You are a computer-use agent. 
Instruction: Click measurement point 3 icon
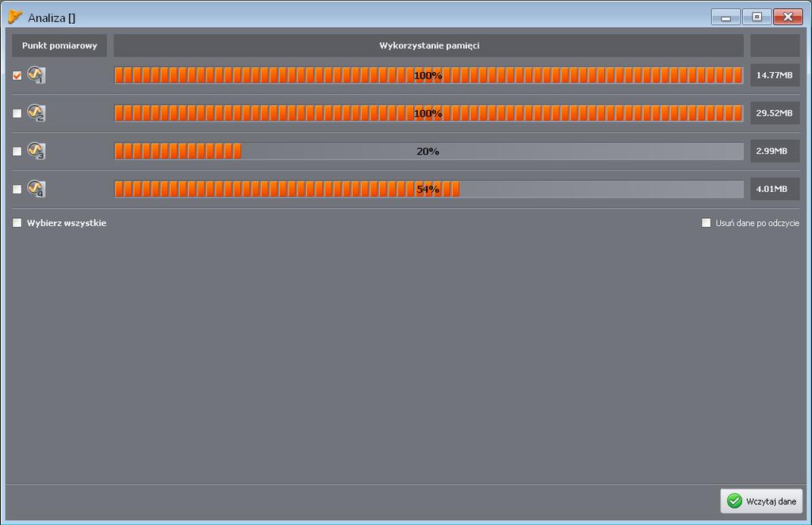[36, 151]
